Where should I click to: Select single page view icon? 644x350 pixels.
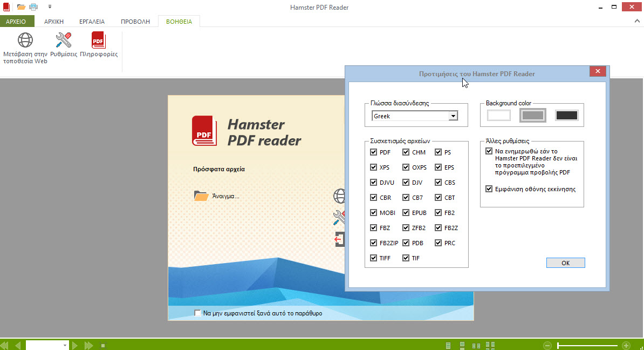point(448,346)
